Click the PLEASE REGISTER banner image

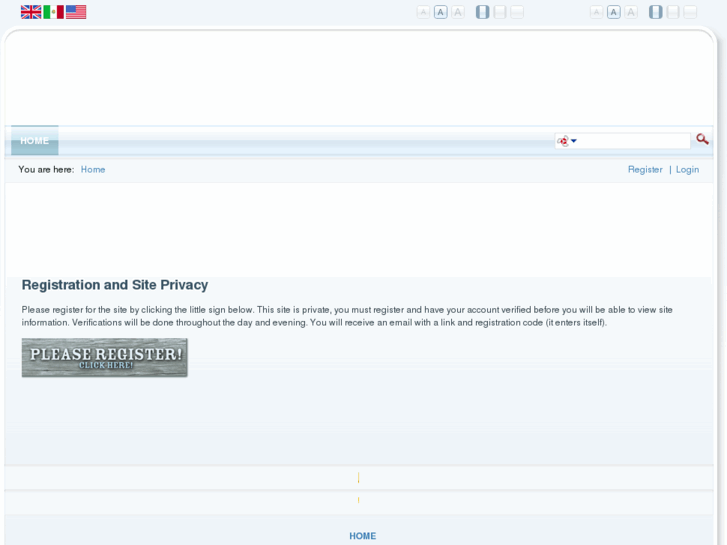tap(105, 358)
